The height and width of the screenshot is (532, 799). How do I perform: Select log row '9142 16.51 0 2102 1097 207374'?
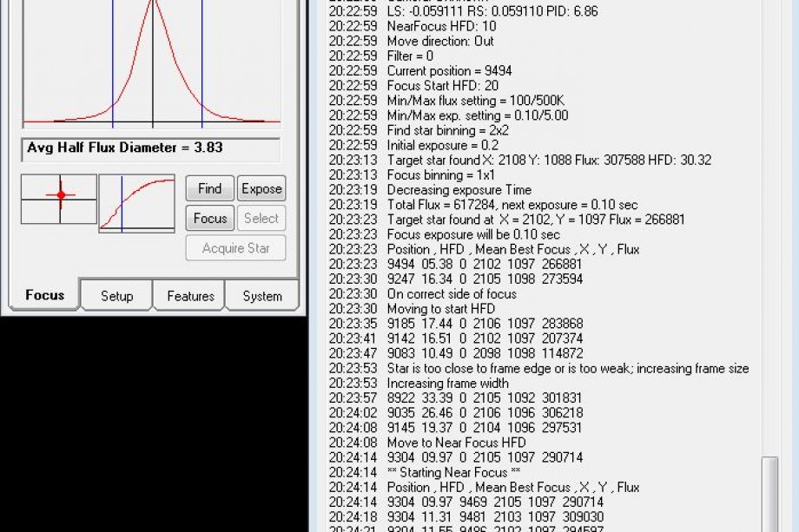pyautogui.click(x=456, y=338)
